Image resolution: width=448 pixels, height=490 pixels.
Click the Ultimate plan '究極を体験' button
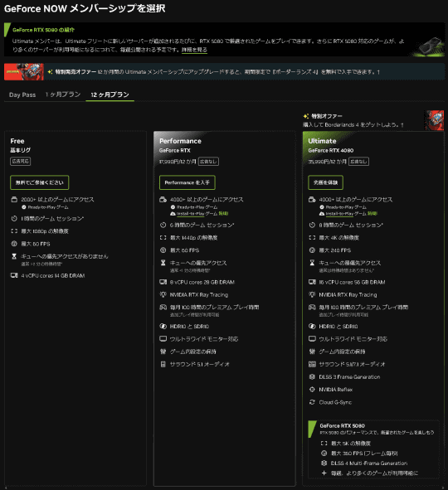325,182
